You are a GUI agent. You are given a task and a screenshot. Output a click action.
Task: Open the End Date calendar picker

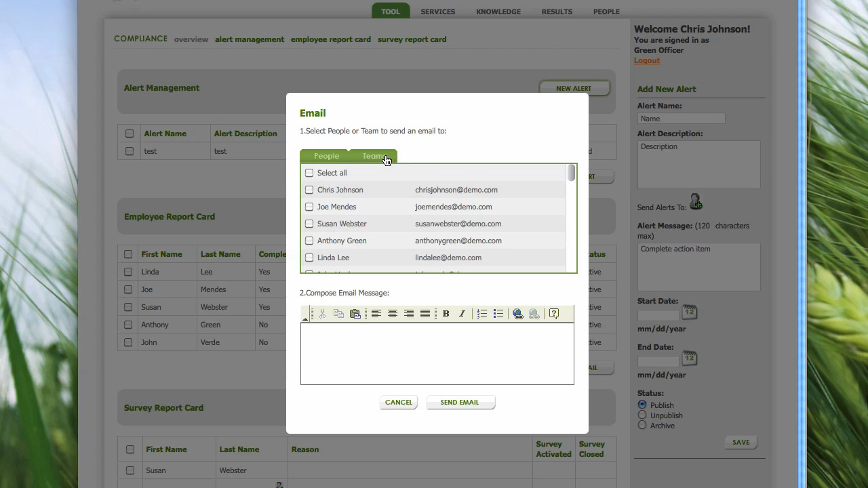[x=689, y=359]
